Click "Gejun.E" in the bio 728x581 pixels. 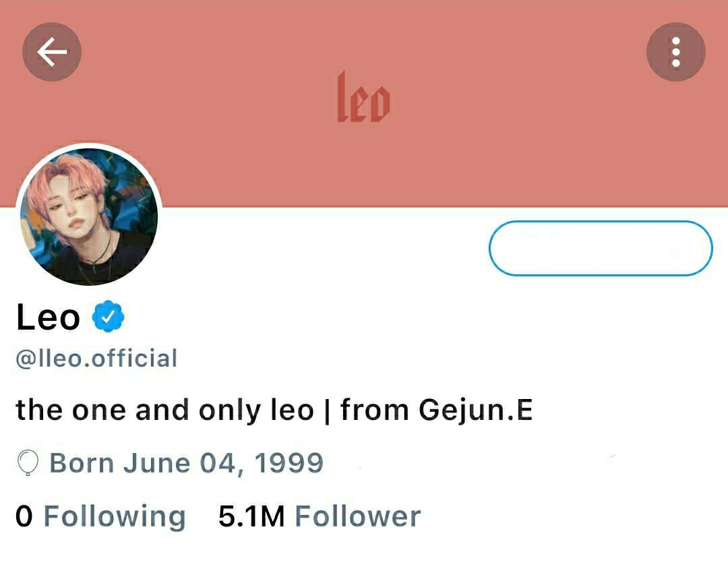[475, 410]
